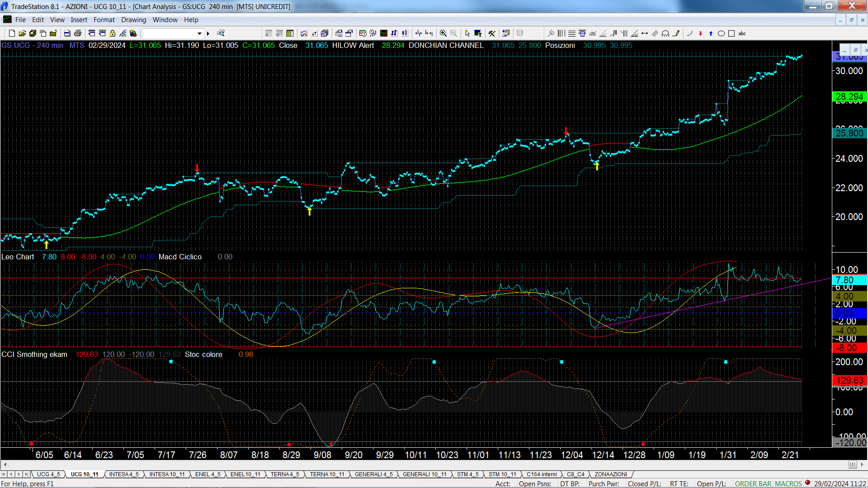Click the black chart window icon
The height and width of the screenshot is (488, 868).
(384, 33)
